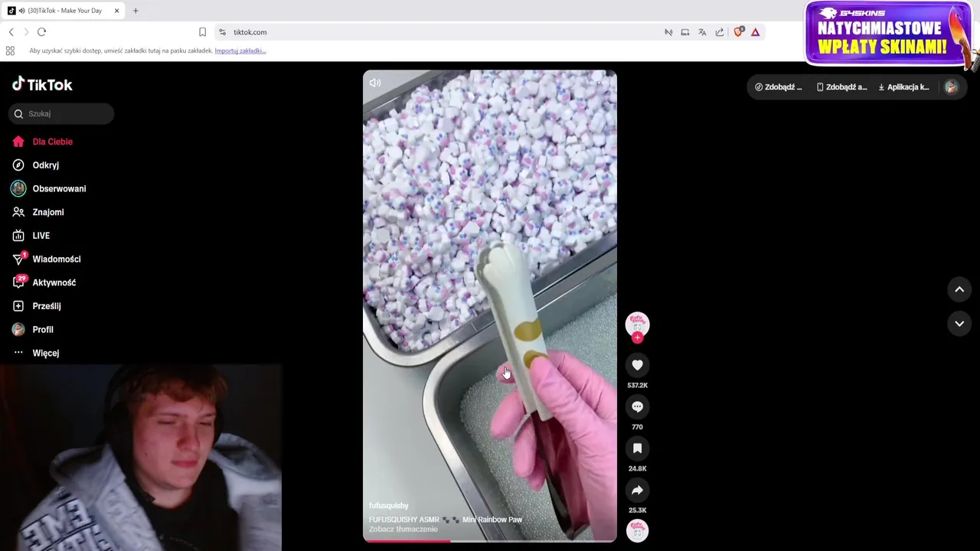Click browser back arrow
Screen dimensions: 980x551
pos(11,32)
